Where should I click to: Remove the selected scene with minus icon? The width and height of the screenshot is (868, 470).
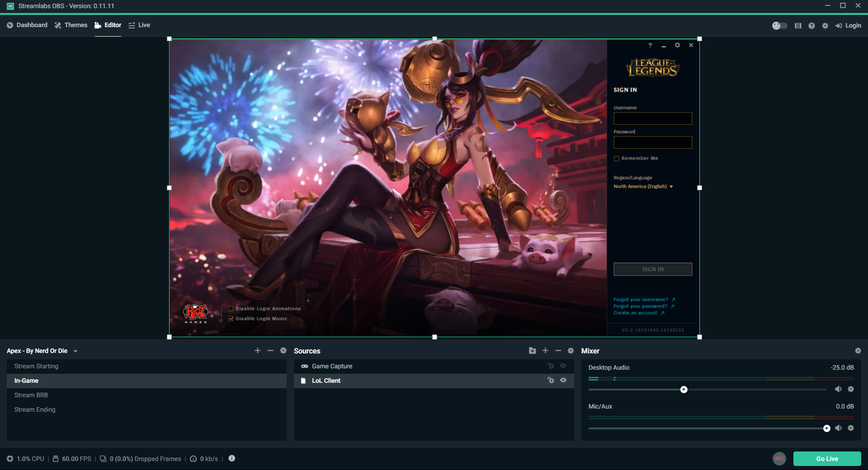click(x=270, y=351)
